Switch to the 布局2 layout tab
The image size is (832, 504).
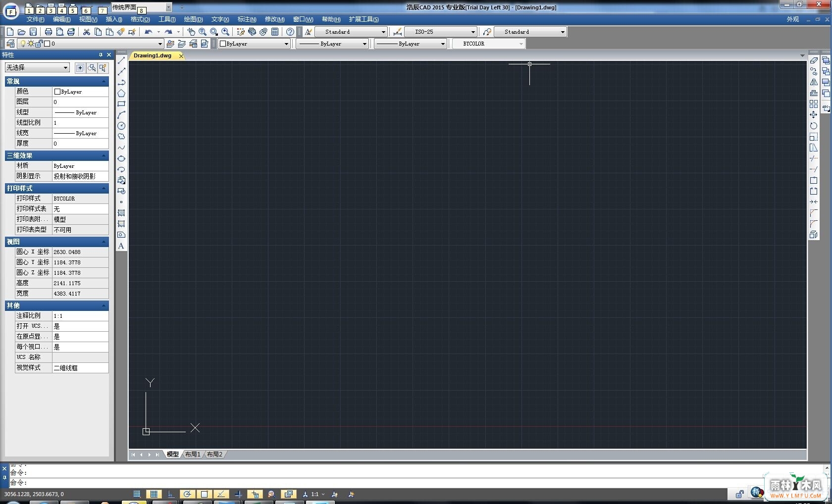(214, 454)
